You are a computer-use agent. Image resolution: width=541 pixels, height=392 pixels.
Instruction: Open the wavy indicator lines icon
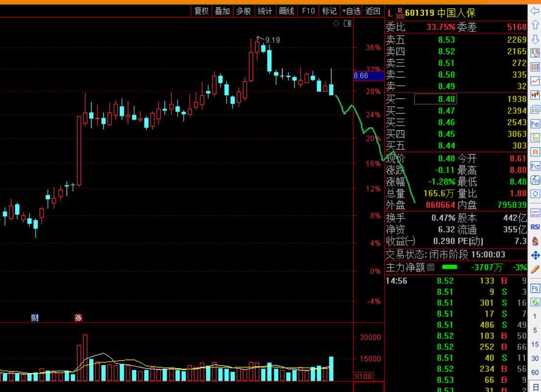(535, 213)
